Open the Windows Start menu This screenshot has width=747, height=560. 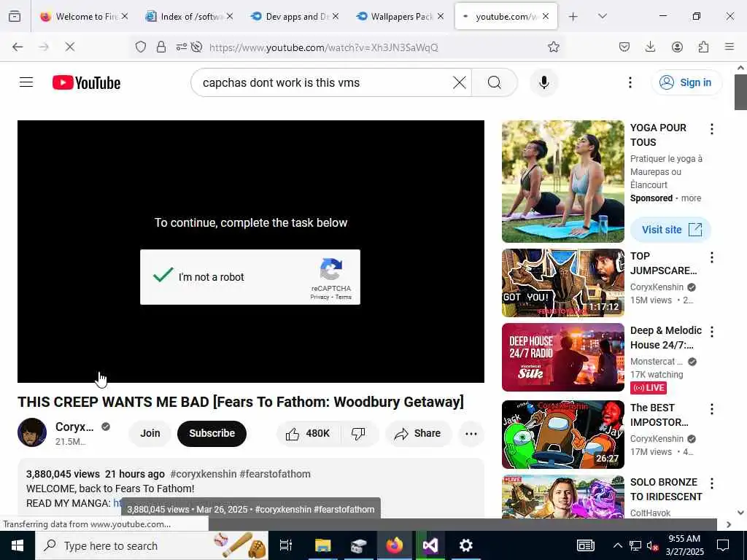[18, 545]
